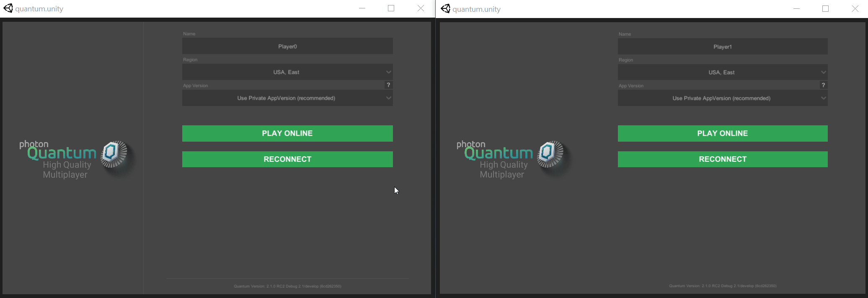Focus the Name field containing Player1
Image resolution: width=868 pixels, height=298 pixels.
point(722,47)
